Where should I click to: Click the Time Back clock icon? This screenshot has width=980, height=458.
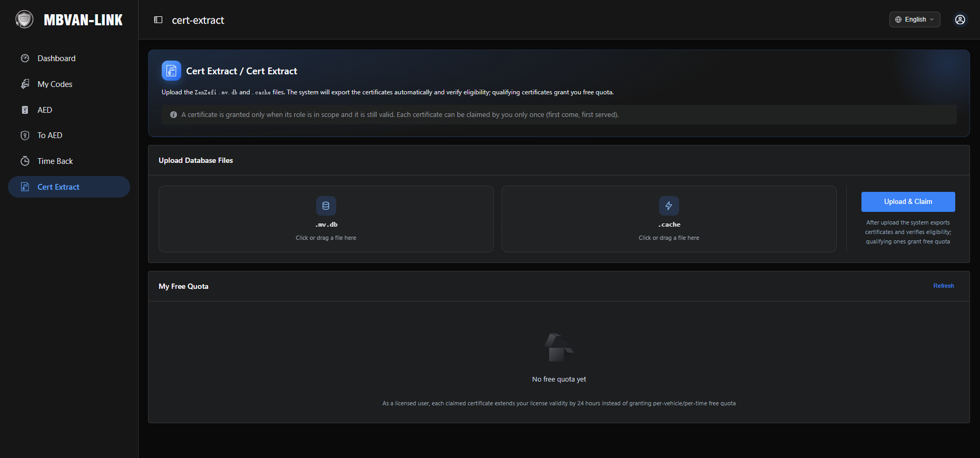pyautogui.click(x=25, y=161)
